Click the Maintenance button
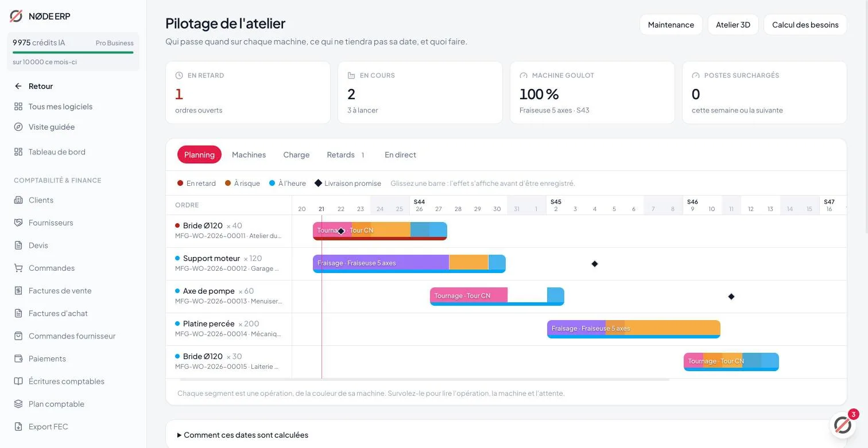Viewport: 868px width, 448px height. tap(671, 25)
